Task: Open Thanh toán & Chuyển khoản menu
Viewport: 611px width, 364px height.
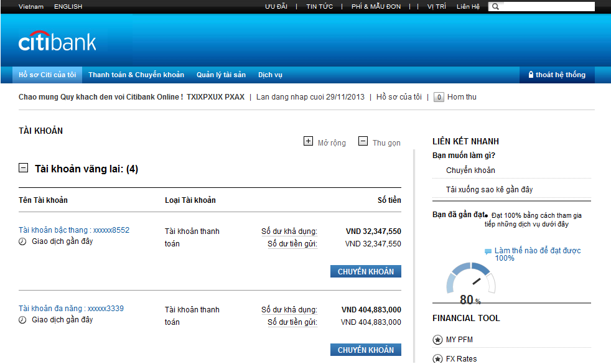Action: coord(136,75)
